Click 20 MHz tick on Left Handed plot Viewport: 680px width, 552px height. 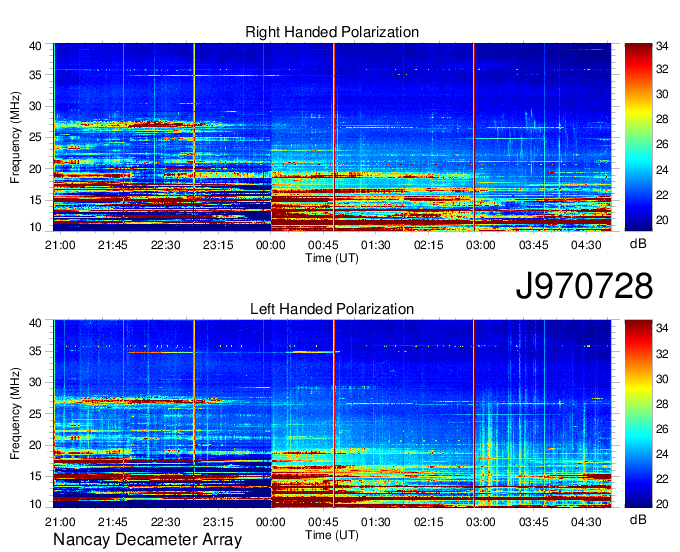(35, 445)
